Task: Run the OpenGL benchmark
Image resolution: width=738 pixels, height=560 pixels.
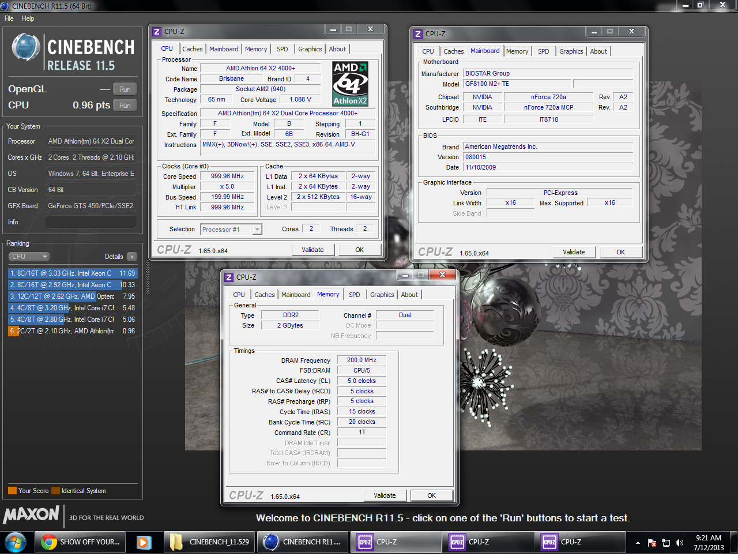Action: coord(125,89)
